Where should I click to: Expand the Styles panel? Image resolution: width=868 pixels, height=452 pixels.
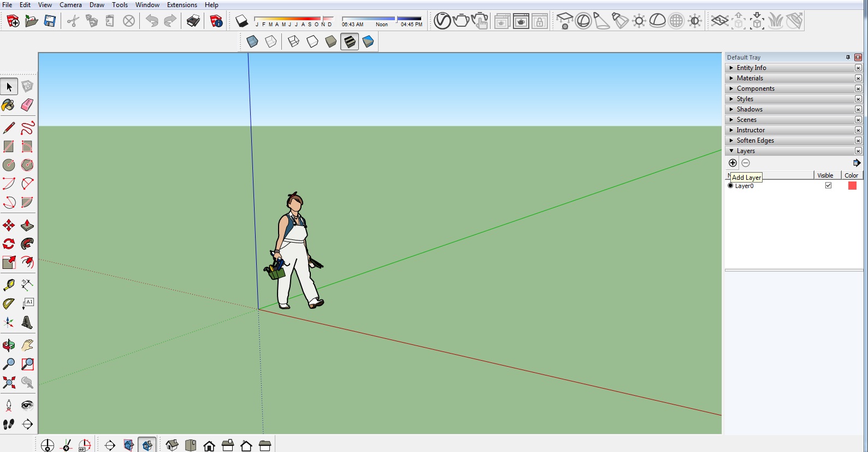click(794, 99)
